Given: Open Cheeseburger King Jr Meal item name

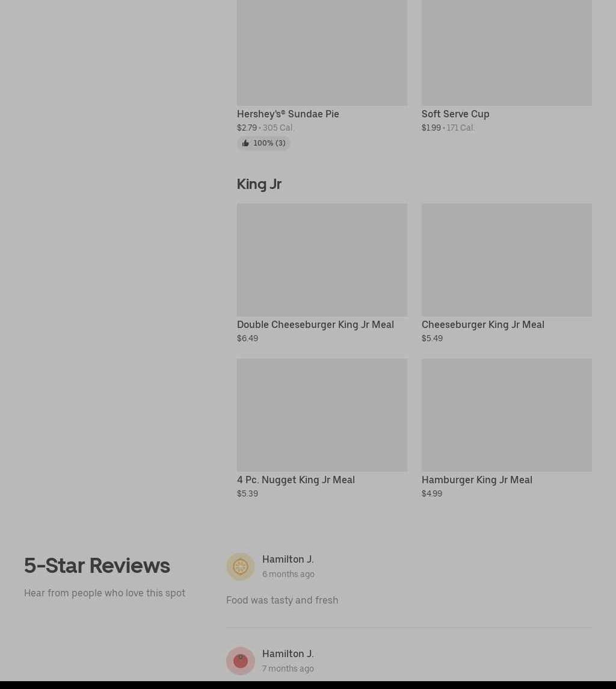Looking at the screenshot, I should tap(483, 325).
